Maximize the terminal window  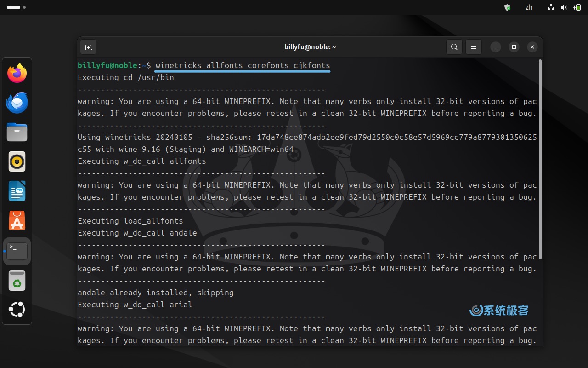(x=514, y=47)
